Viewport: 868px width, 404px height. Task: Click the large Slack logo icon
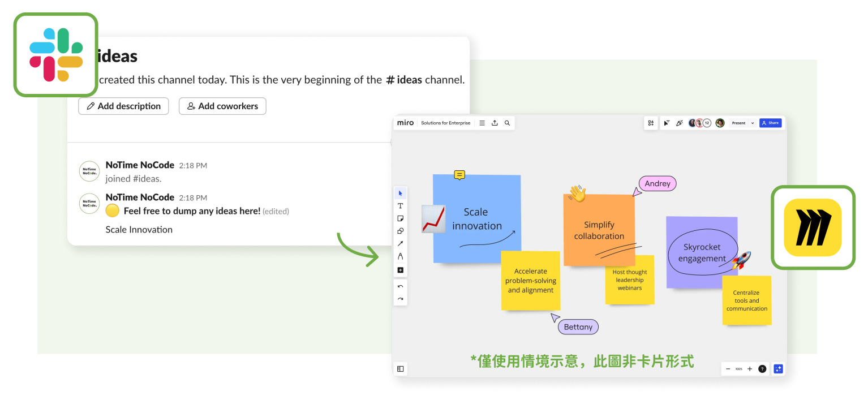[x=56, y=55]
